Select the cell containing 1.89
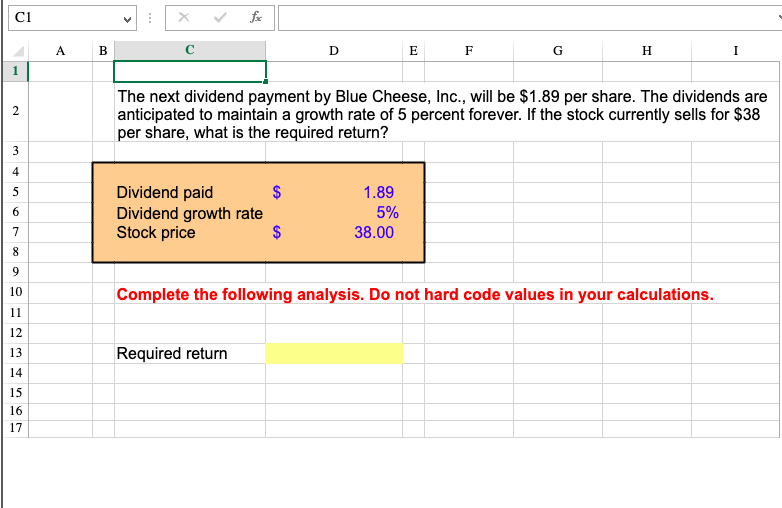Viewport: 782px width, 508px height. (x=334, y=192)
